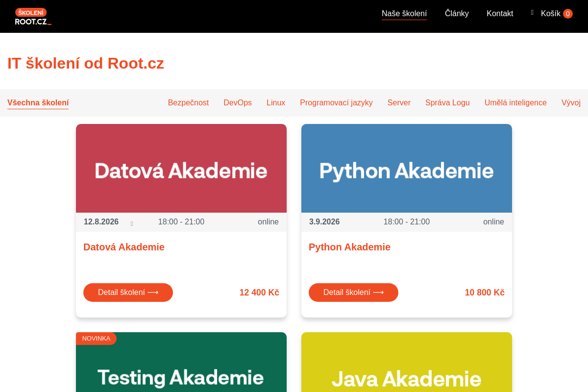The height and width of the screenshot is (392, 588).
Task: Filter trainings by Bezpečnost
Action: [188, 103]
